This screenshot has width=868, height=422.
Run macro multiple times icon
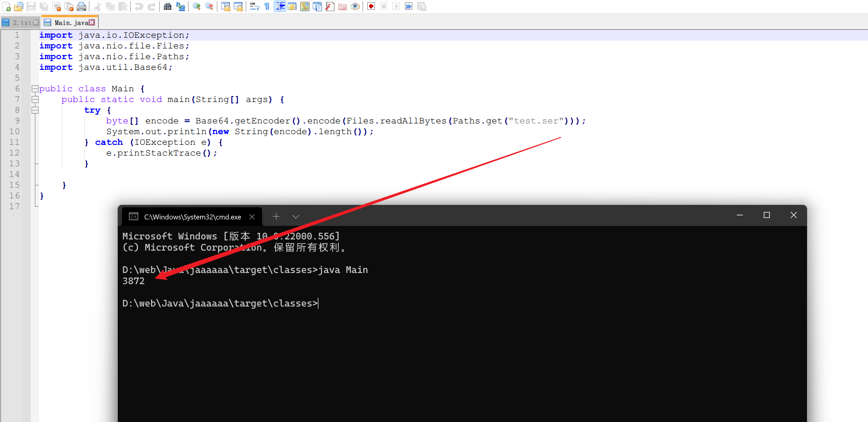click(x=409, y=7)
